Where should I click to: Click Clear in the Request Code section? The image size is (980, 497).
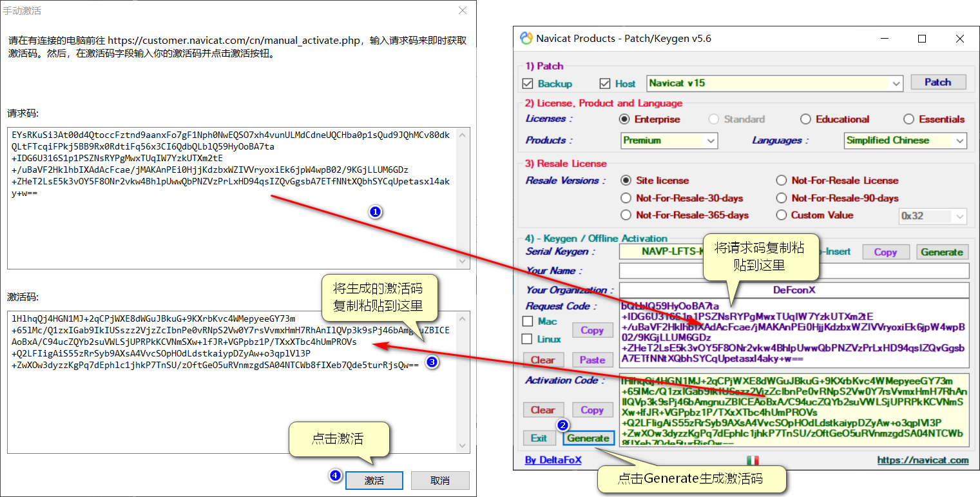coord(543,360)
